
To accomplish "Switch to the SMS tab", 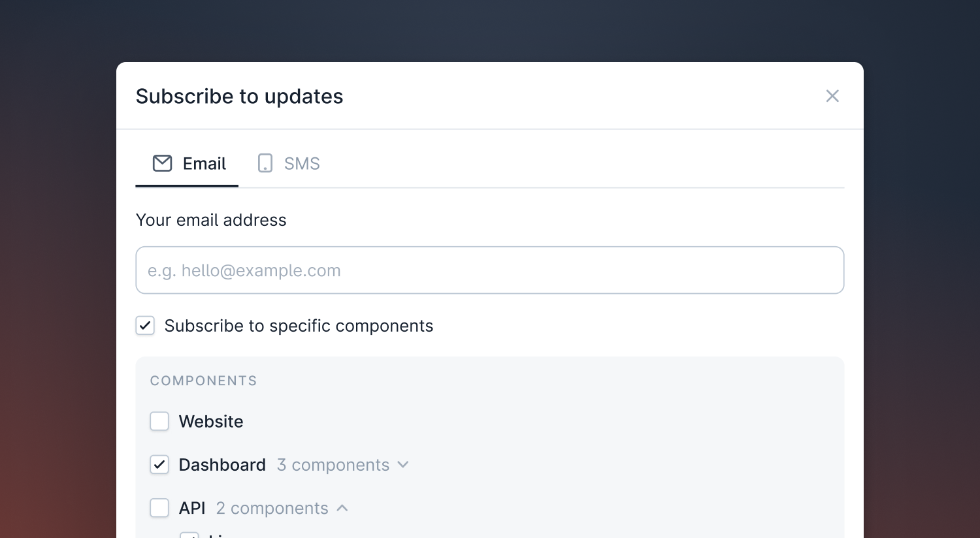I will point(301,163).
